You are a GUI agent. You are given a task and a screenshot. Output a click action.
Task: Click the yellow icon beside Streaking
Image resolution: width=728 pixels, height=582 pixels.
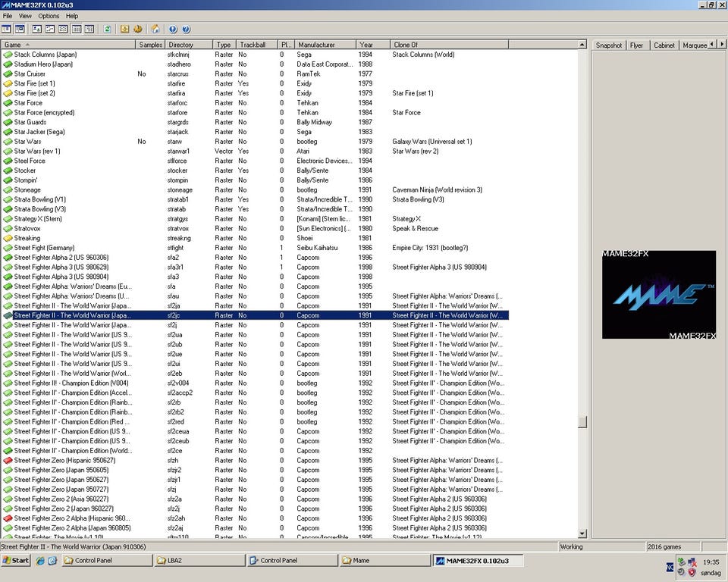coord(8,238)
